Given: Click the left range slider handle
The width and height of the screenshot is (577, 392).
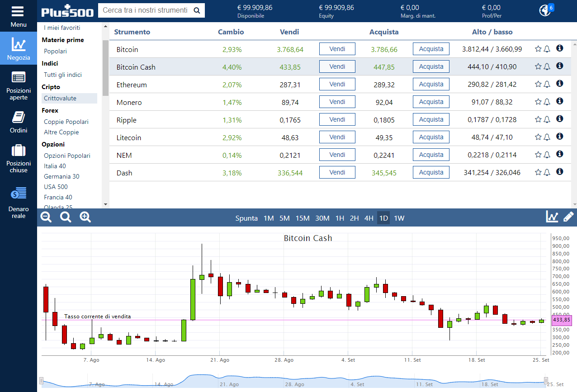Looking at the screenshot, I should [x=41, y=380].
